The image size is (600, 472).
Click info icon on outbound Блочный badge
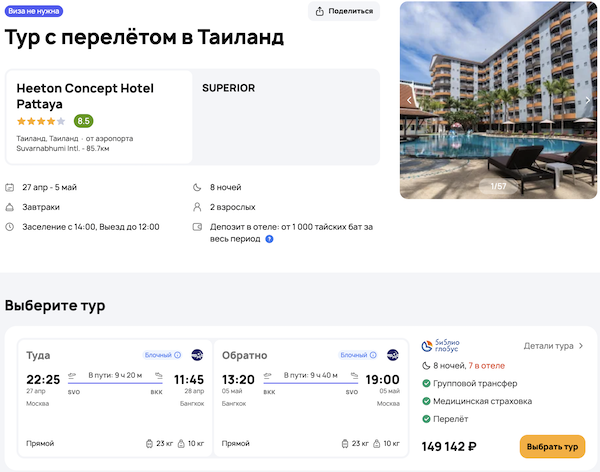[x=178, y=355]
